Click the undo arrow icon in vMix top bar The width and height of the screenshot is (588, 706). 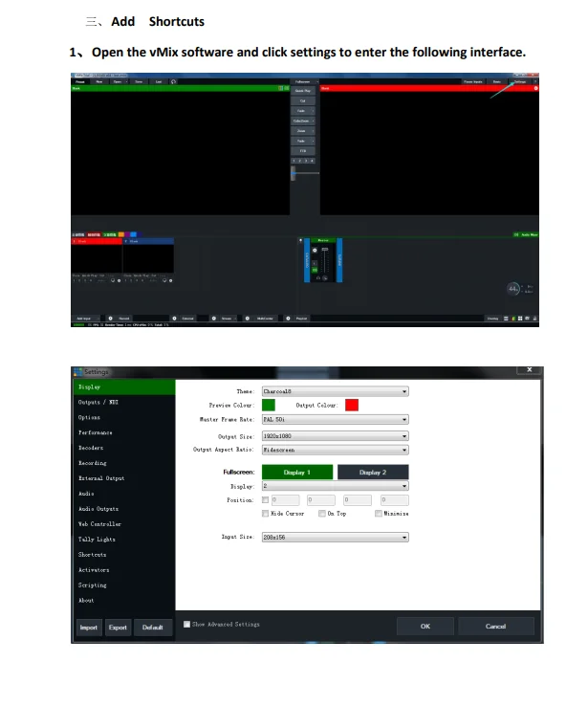[173, 81]
